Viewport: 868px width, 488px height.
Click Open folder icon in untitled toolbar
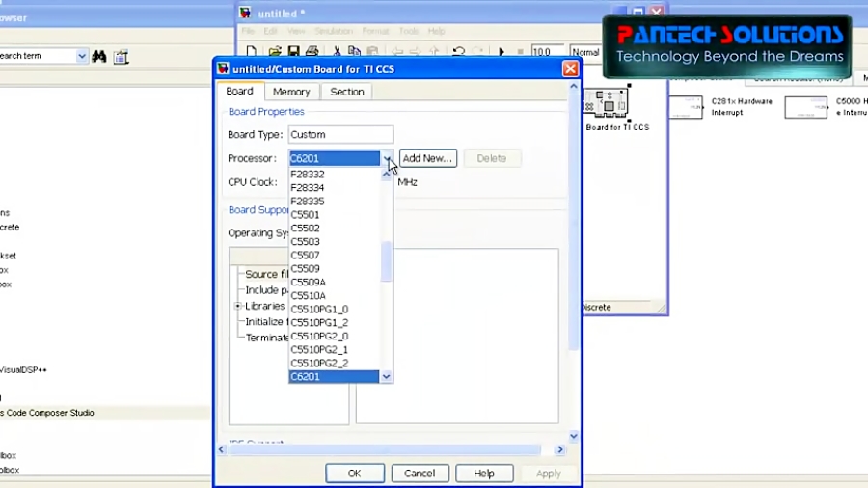275,51
